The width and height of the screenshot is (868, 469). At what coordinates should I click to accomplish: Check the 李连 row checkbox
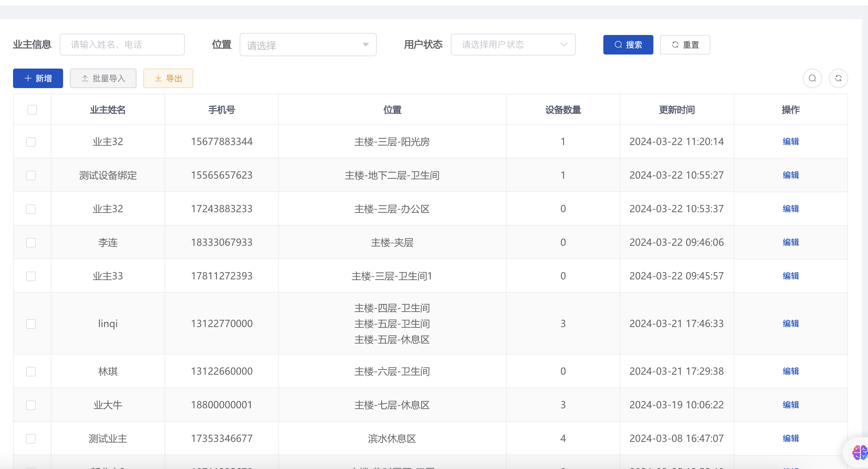click(x=31, y=243)
